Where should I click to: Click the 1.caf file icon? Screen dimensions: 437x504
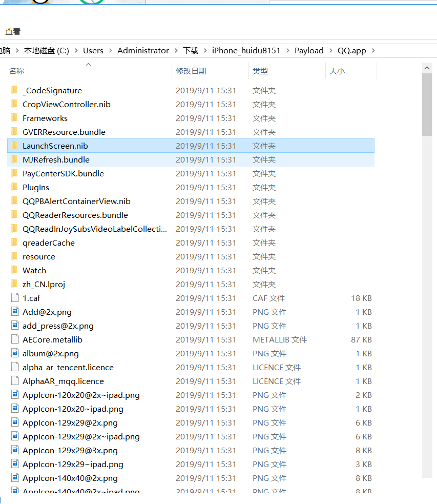click(x=15, y=298)
